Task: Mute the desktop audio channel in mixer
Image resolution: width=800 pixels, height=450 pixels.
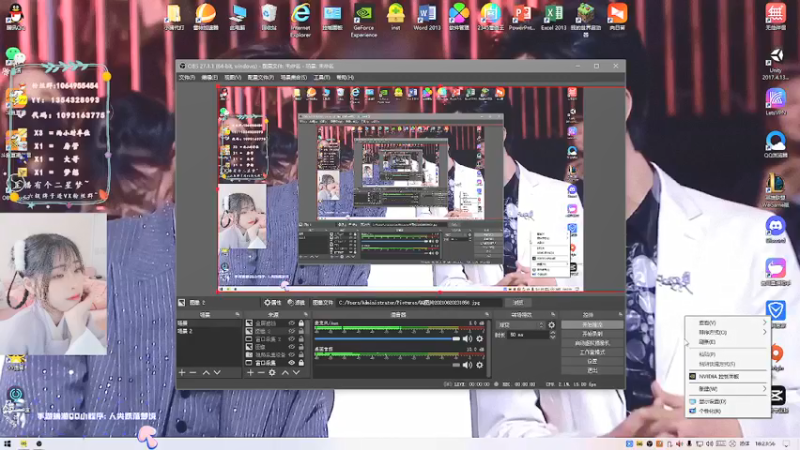Action: point(467,365)
